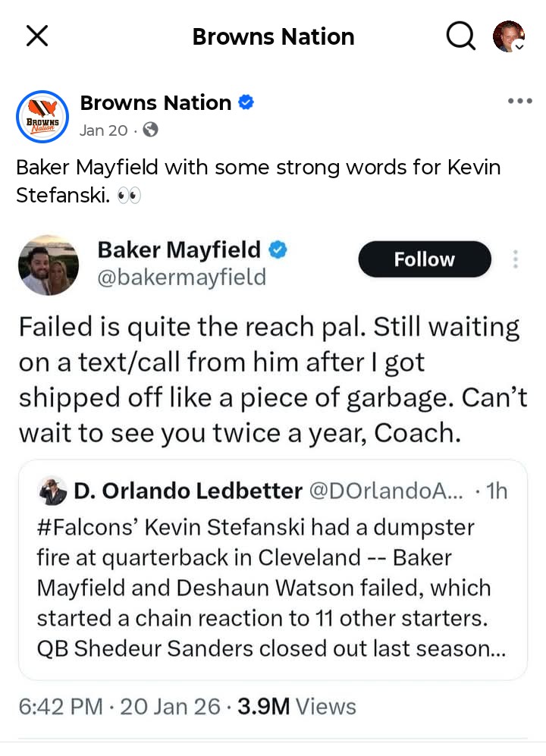Open the 6:42 PM tweet timestamp
Image resolution: width=546 pixels, height=756 pixels.
pos(61,707)
